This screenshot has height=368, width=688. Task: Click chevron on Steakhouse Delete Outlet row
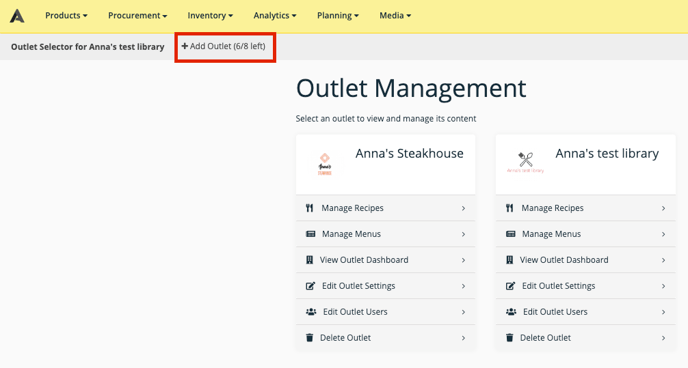463,338
